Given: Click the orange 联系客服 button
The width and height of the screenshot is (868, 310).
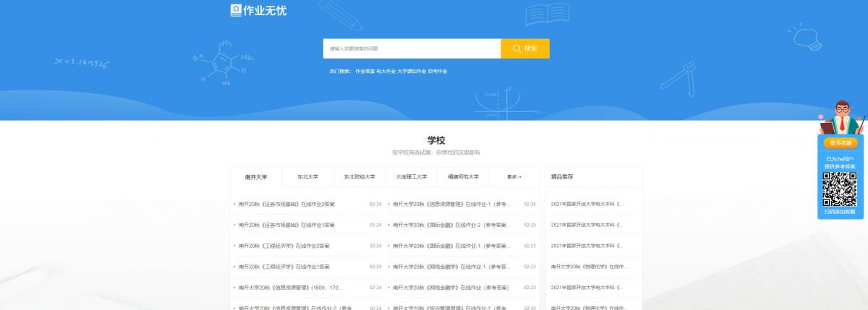Looking at the screenshot, I should tap(839, 143).
